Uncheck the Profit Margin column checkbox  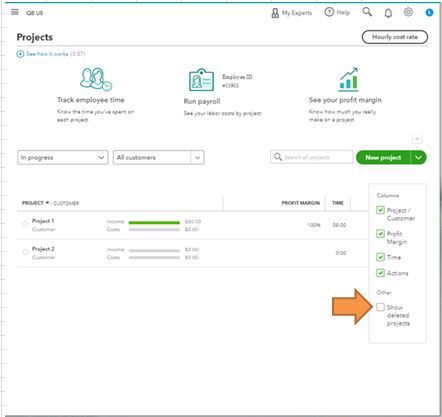coord(380,233)
